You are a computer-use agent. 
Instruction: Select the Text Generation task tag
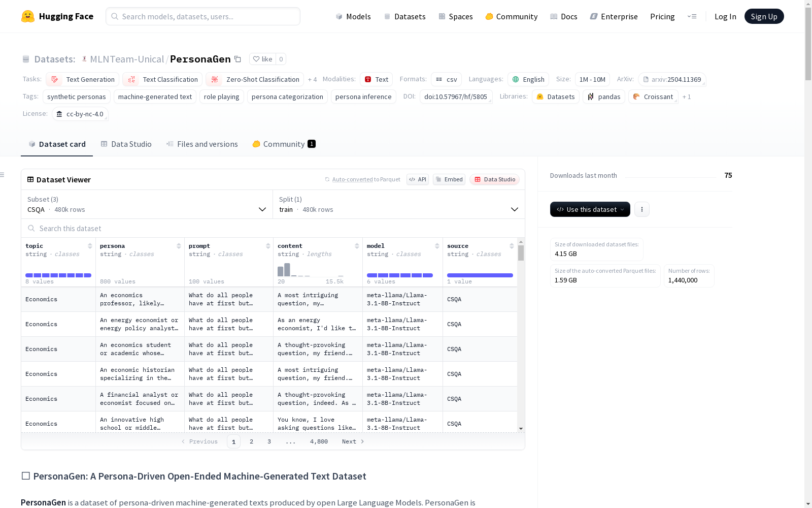click(x=83, y=79)
